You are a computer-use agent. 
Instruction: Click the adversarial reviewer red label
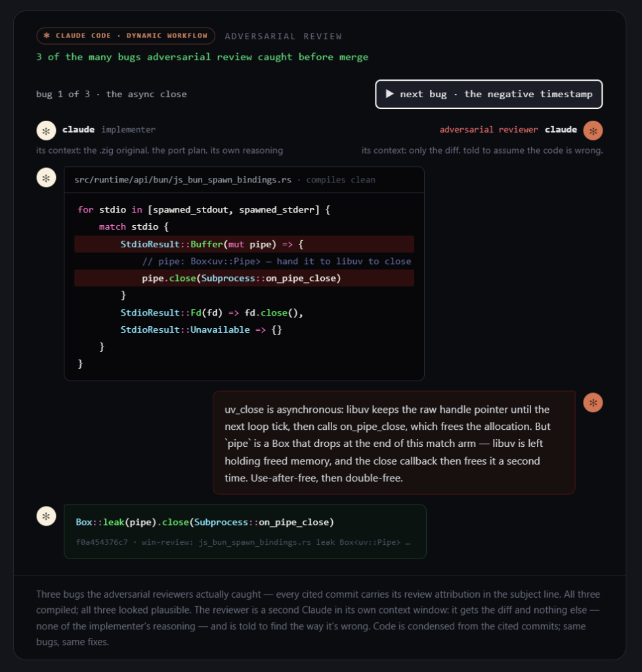tap(488, 129)
